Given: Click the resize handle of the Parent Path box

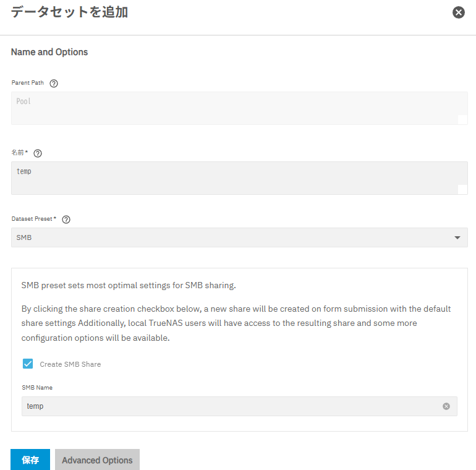Looking at the screenshot, I should pyautogui.click(x=462, y=120).
